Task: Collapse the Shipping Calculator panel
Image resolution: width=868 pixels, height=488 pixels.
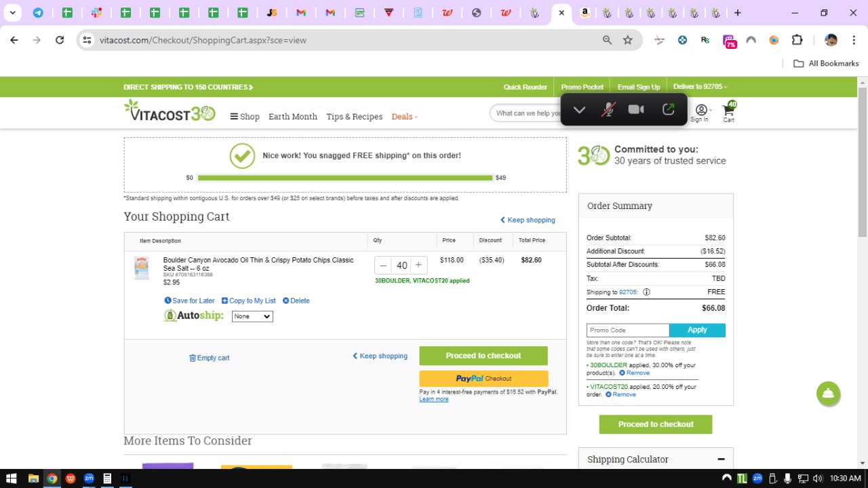Action: click(721, 459)
